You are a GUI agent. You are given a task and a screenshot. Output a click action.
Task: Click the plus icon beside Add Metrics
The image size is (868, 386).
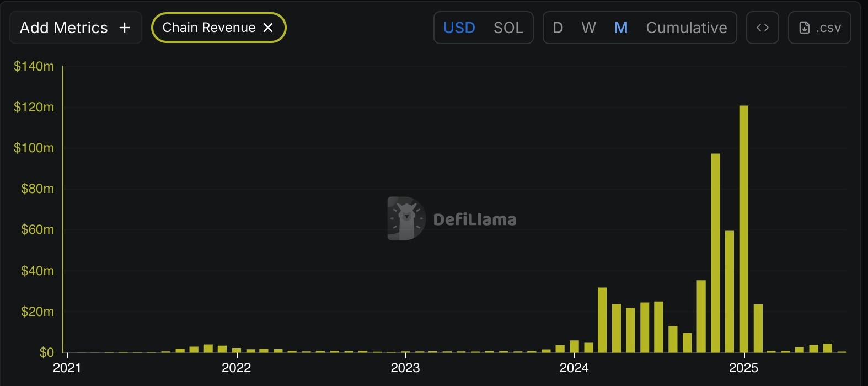pos(125,28)
